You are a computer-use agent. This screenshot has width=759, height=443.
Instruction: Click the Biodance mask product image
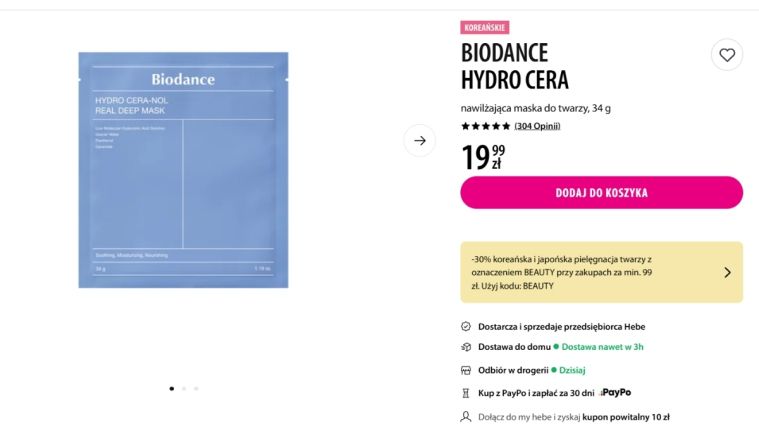(183, 170)
